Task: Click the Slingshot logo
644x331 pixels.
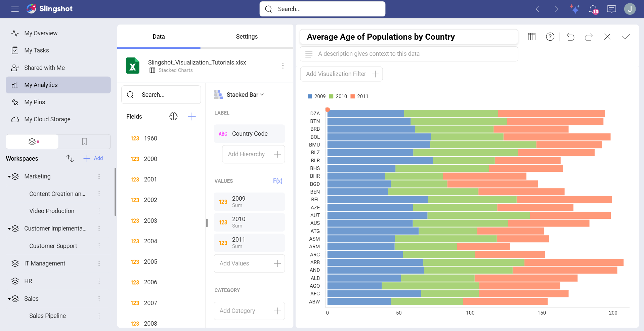Action: [49, 9]
